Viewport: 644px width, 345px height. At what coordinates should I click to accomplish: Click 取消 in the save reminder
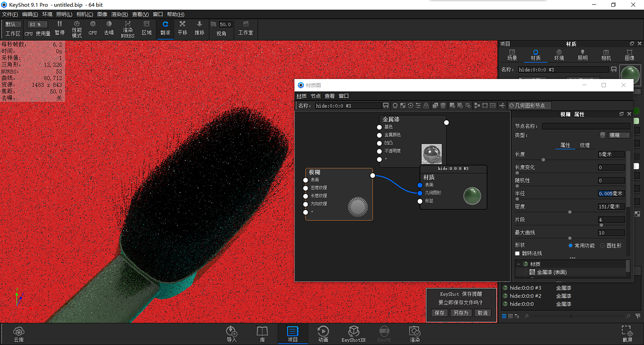(x=482, y=313)
